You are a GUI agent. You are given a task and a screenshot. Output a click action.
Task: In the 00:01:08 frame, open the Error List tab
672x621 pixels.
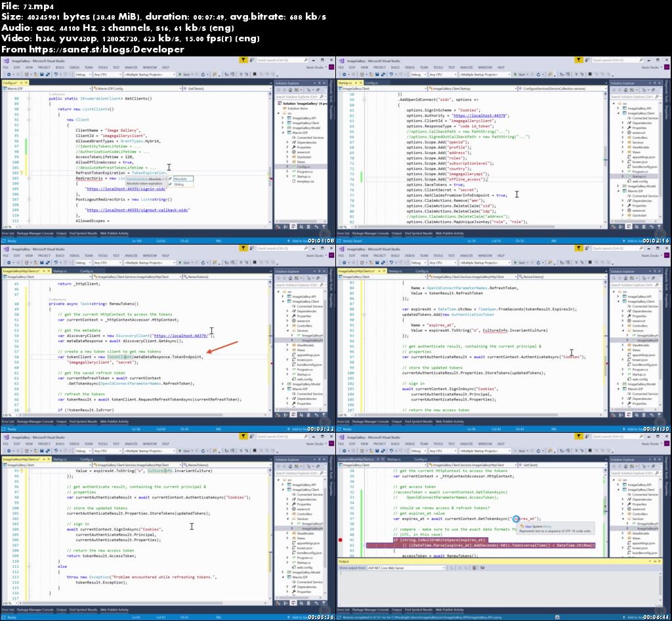point(8,233)
